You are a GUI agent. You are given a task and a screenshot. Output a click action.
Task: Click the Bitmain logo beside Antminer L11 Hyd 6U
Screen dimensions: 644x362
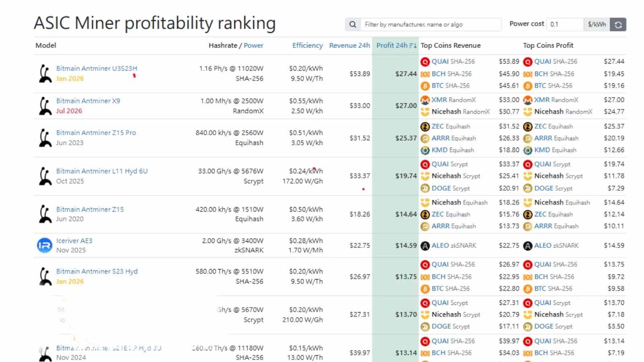point(45,176)
